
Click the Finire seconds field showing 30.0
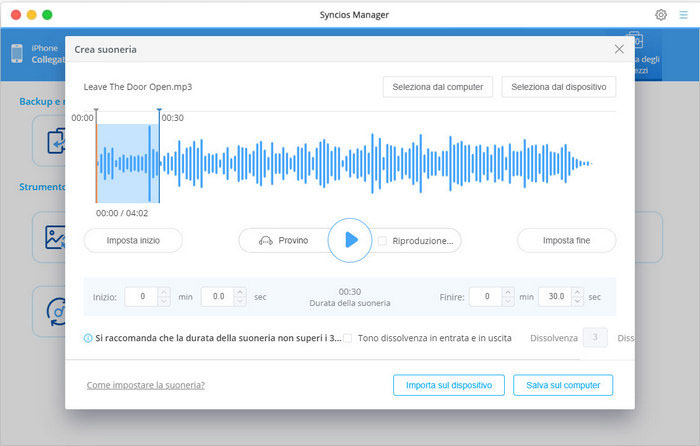(555, 296)
